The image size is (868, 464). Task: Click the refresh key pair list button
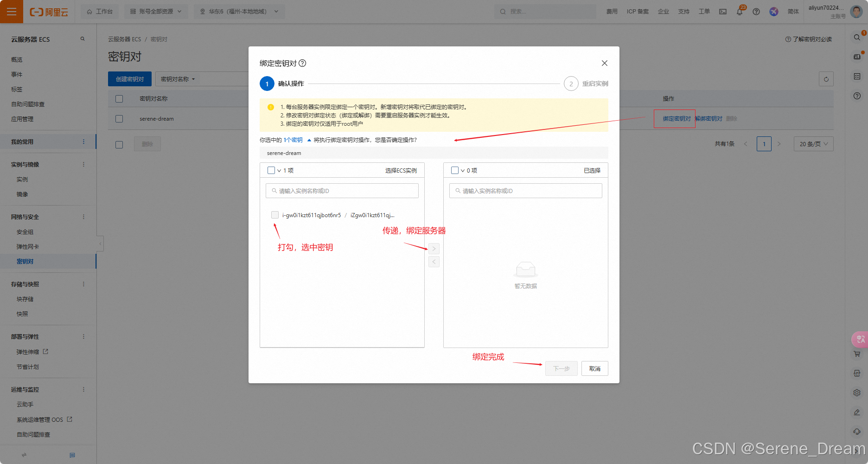[826, 79]
